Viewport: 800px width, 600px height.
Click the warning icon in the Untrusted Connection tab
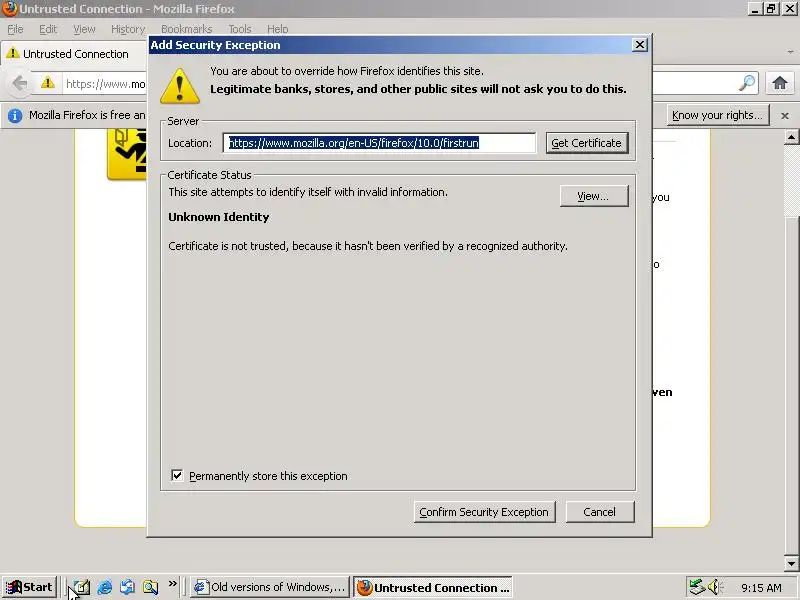pyautogui.click(x=13, y=53)
